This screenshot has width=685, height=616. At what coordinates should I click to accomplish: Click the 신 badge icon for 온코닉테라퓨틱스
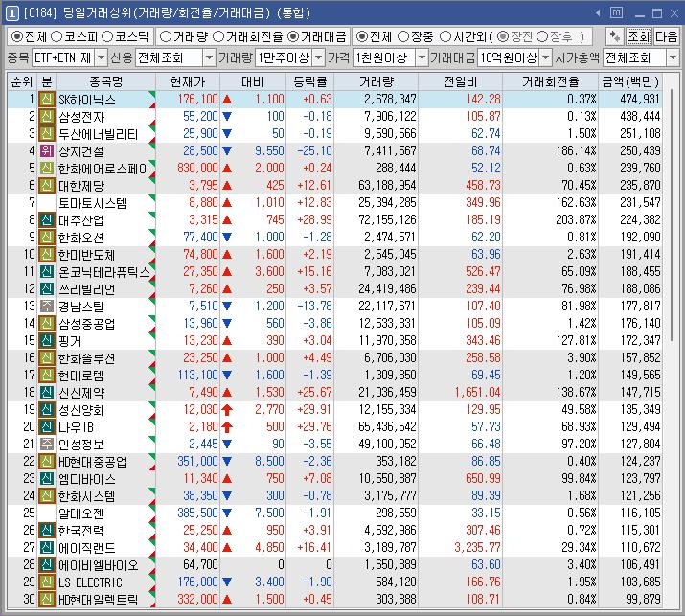click(x=46, y=272)
